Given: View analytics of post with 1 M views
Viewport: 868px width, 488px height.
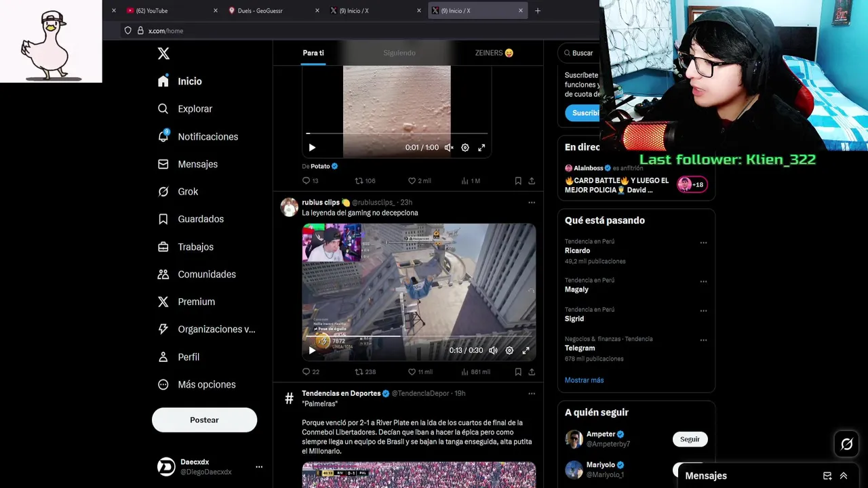Looking at the screenshot, I should (471, 181).
